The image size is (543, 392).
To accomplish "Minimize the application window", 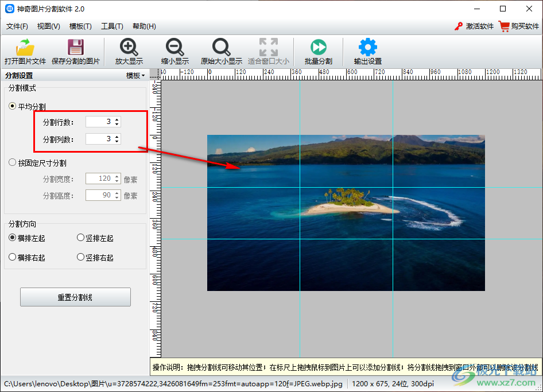I will click(477, 9).
